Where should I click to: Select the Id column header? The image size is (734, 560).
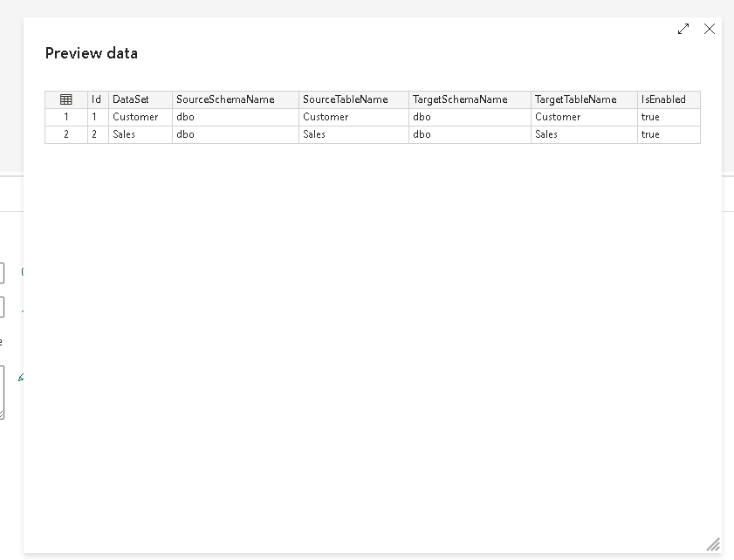(97, 99)
